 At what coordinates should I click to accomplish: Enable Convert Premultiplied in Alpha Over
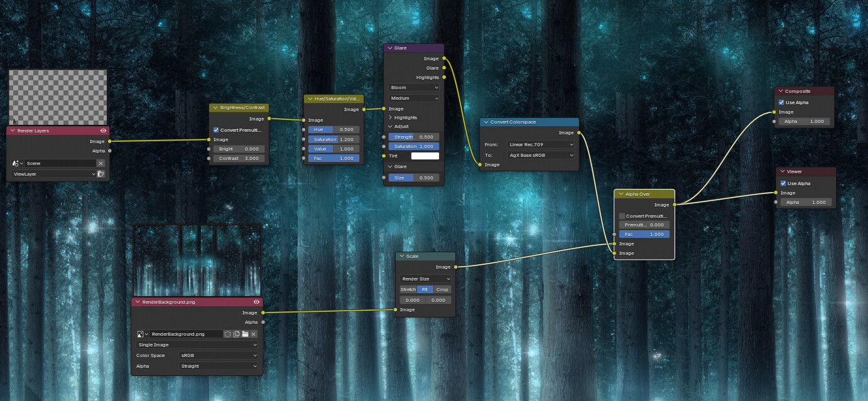pyautogui.click(x=622, y=216)
